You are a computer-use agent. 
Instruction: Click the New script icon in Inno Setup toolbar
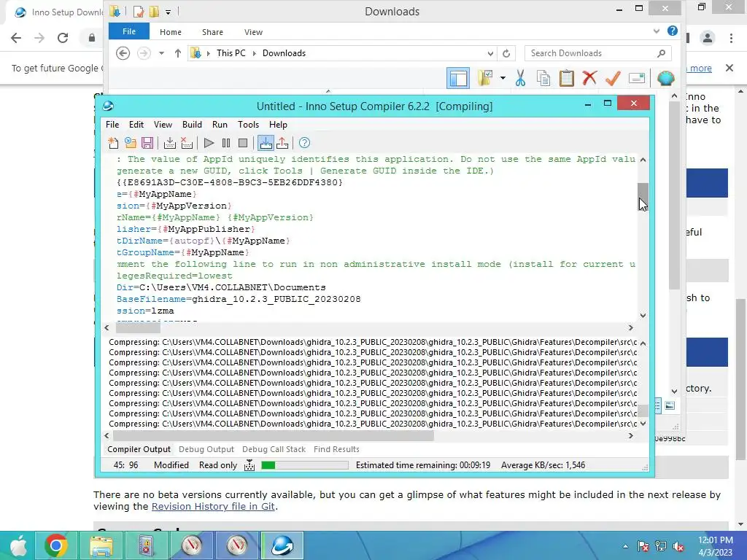[x=113, y=143]
